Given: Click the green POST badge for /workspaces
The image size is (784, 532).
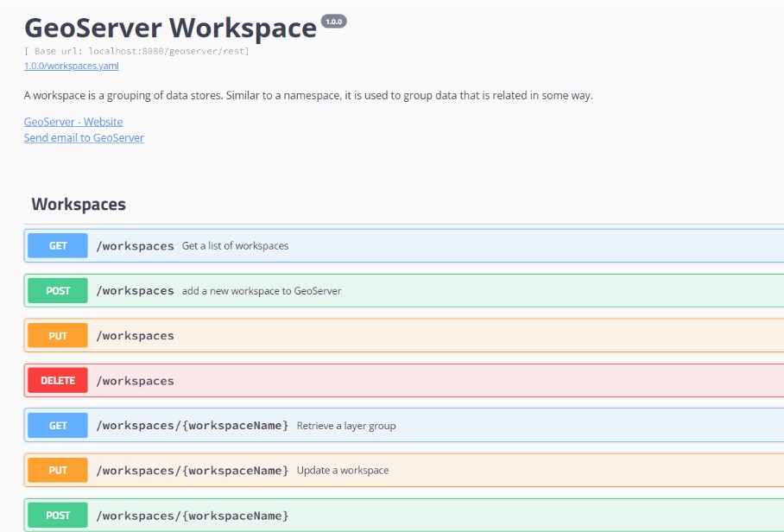Looking at the screenshot, I should pyautogui.click(x=58, y=291).
